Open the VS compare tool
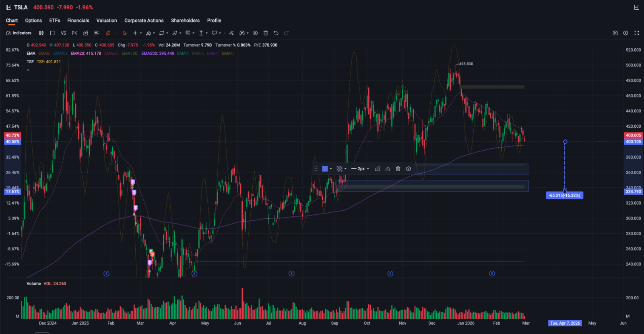The image size is (644, 334). point(63,33)
